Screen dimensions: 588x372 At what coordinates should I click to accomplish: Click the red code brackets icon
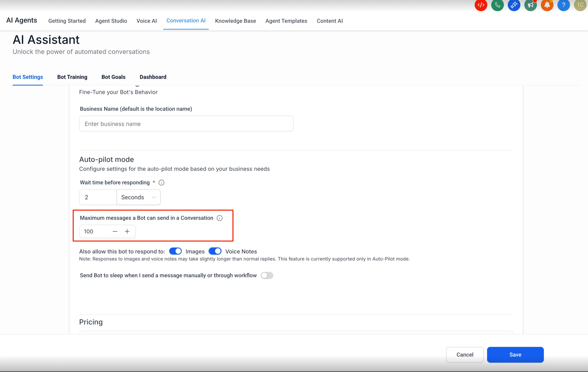(481, 5)
